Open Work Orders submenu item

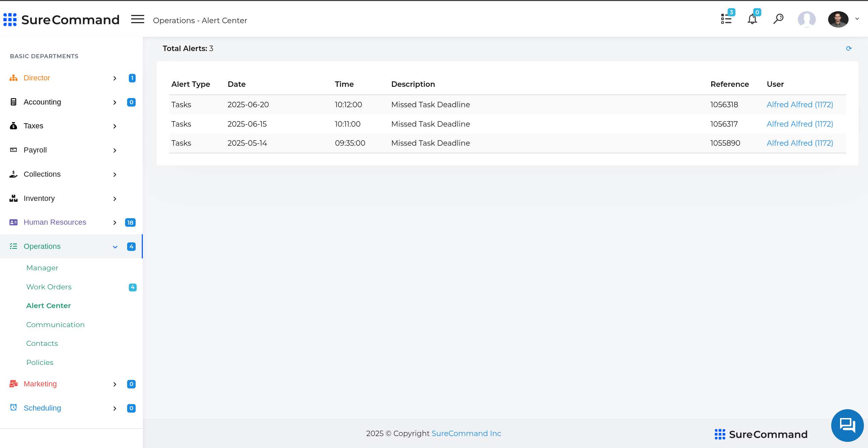pyautogui.click(x=49, y=287)
